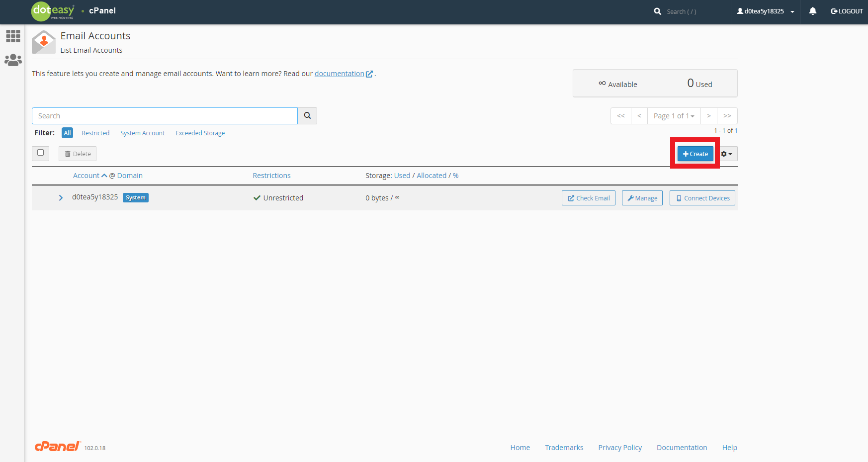Click the ∞ Available counter

[x=618, y=84]
